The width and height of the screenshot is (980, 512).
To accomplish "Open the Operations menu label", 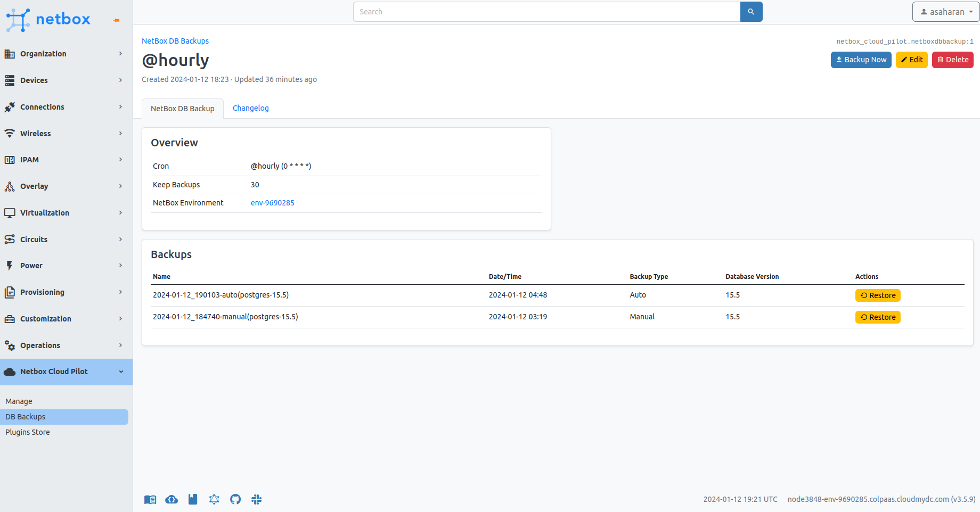I will point(40,345).
